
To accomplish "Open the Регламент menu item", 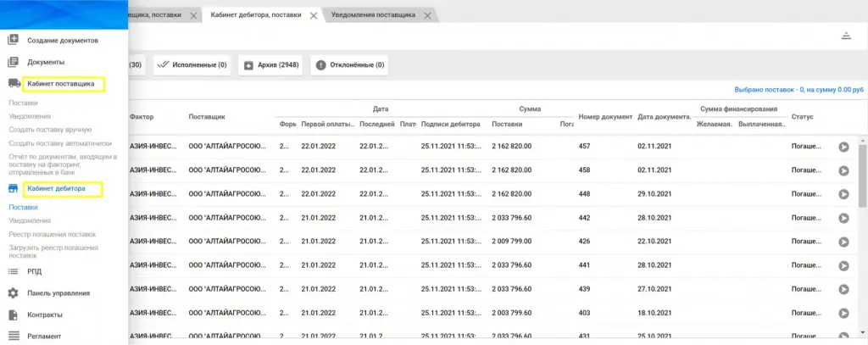I will (x=44, y=336).
